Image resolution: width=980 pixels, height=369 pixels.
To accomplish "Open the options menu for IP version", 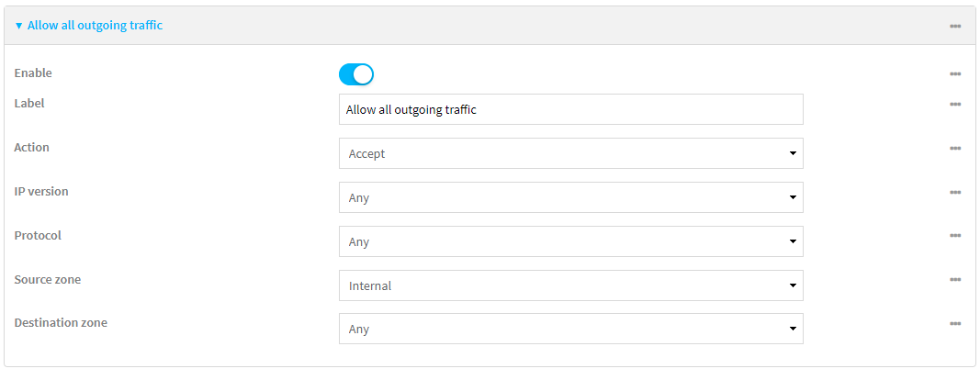I will 955,192.
